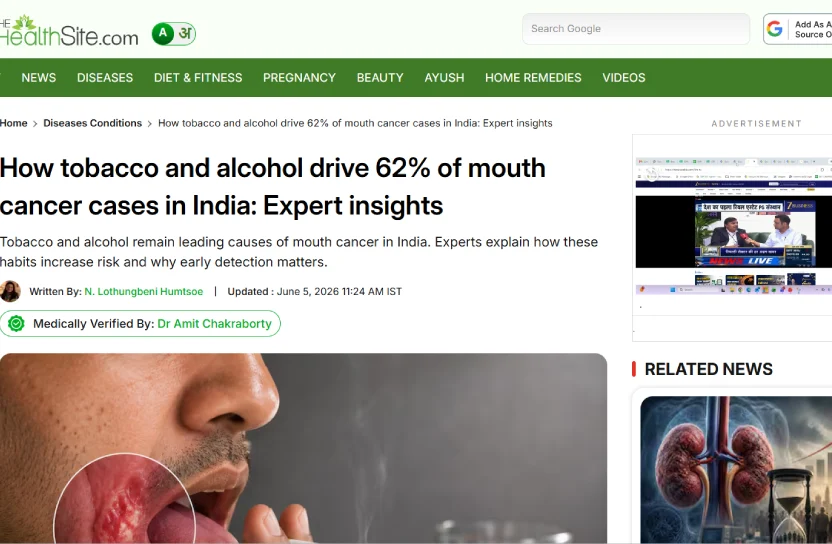The width and height of the screenshot is (832, 544).
Task: Open the HOME REMEDIES menu
Action: [533, 77]
